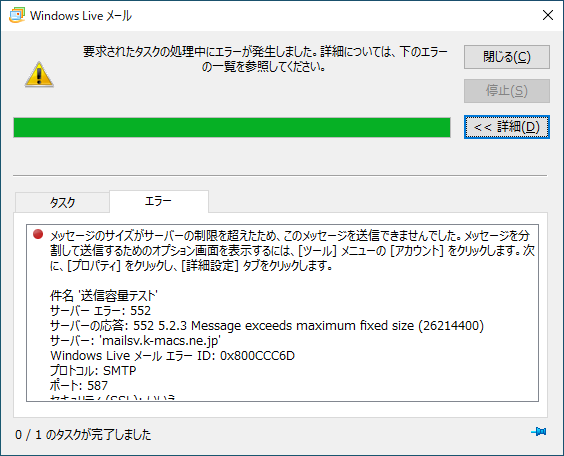Select the エラー tab

pyautogui.click(x=159, y=201)
